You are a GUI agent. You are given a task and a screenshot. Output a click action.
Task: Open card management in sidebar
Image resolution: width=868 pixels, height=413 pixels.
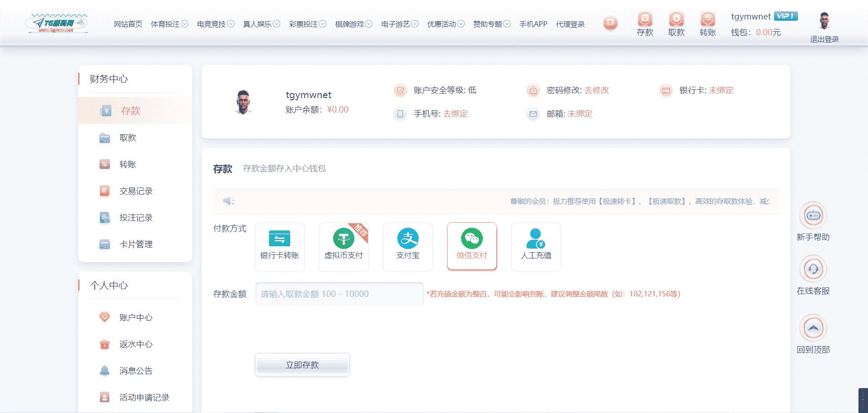pyautogui.click(x=136, y=244)
